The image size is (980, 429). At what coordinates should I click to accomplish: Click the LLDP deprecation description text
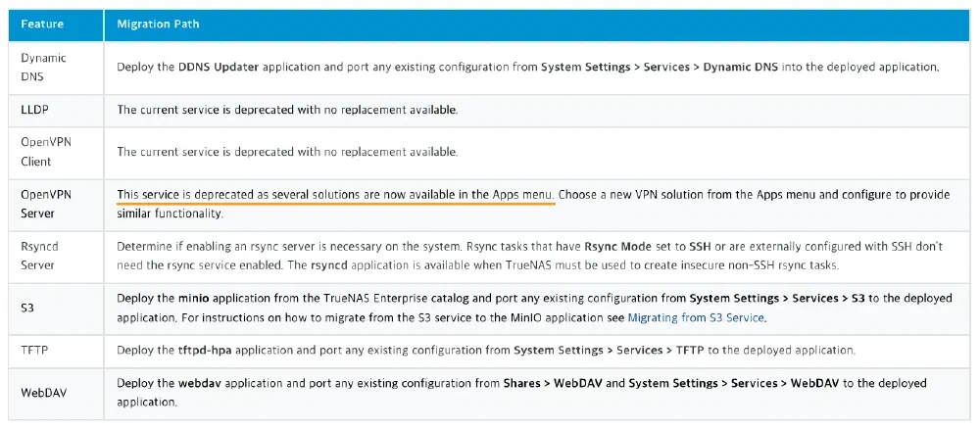[x=287, y=110]
